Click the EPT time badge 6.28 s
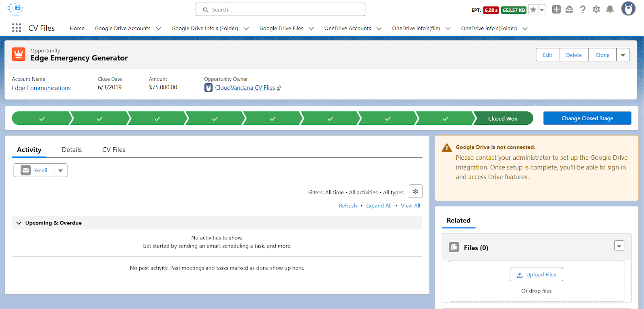The image size is (644, 309). [x=491, y=10]
